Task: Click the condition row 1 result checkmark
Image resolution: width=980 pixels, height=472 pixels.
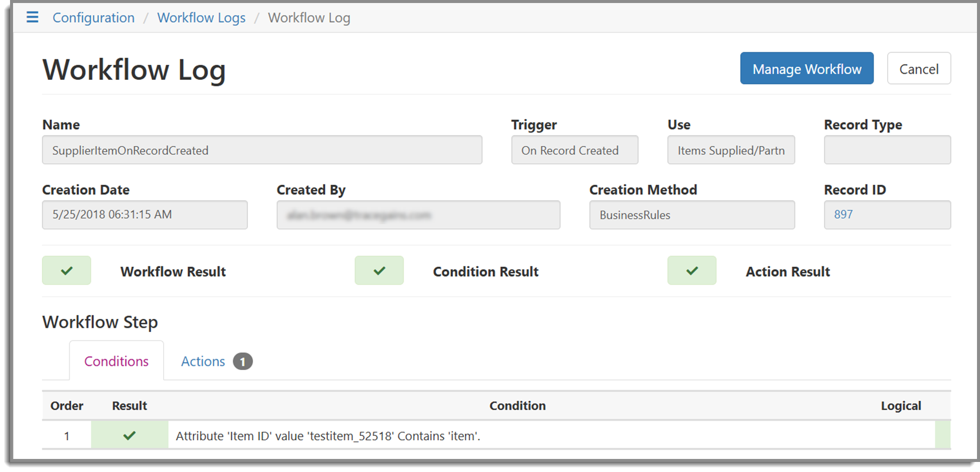Action: 130,435
